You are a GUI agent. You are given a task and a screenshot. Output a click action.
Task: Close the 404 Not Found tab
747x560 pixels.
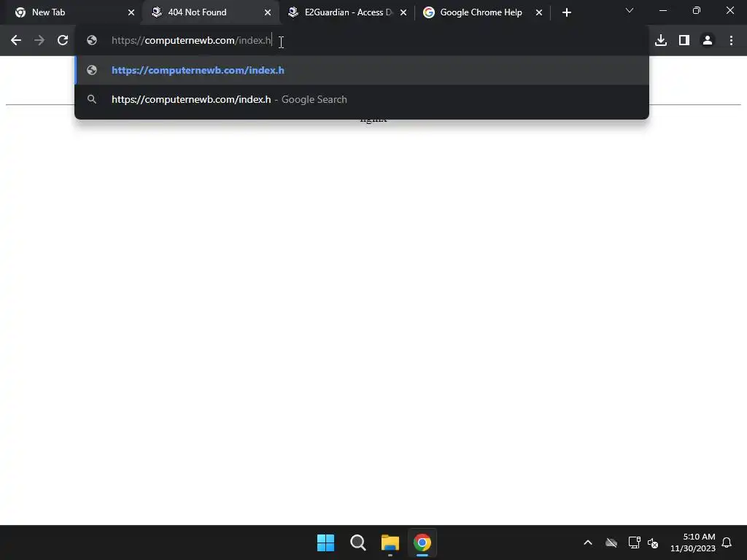[268, 12]
